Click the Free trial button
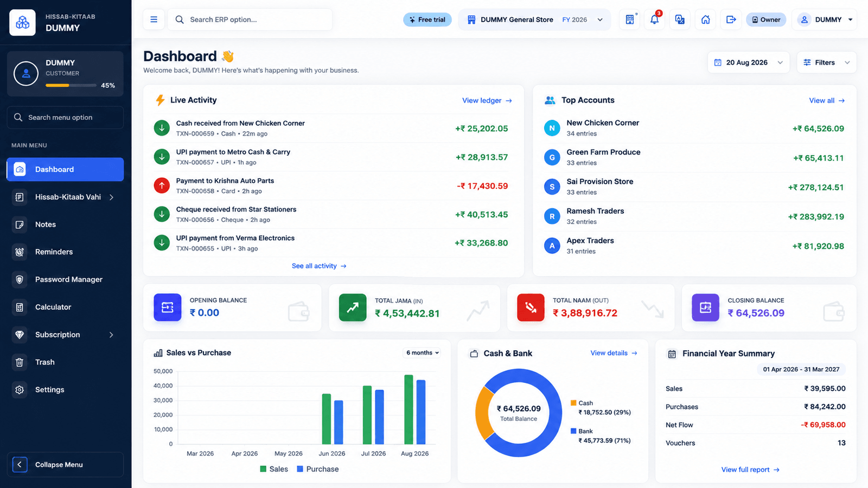Image resolution: width=868 pixels, height=488 pixels. click(x=427, y=20)
